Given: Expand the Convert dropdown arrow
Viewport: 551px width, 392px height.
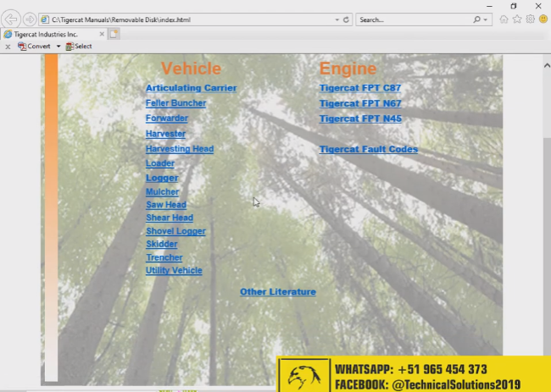Looking at the screenshot, I should pos(58,47).
